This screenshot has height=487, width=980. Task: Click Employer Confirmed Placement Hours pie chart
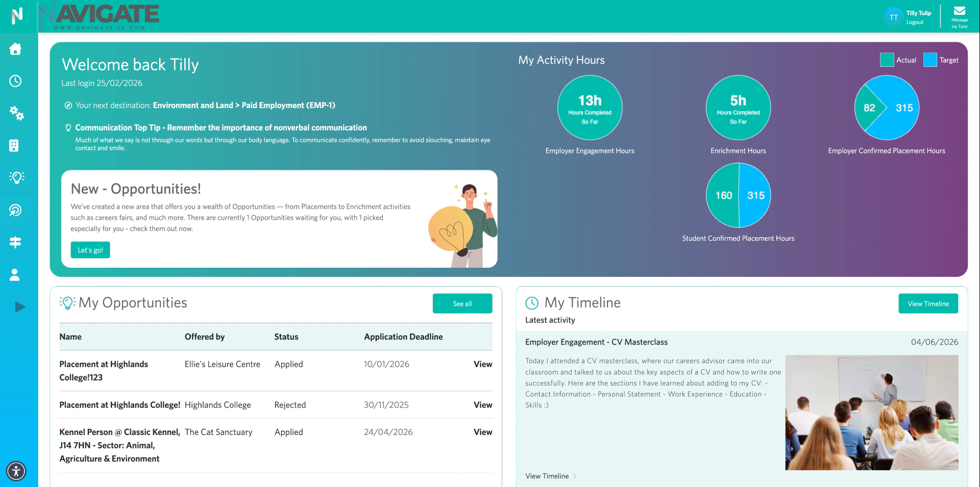[x=887, y=108]
